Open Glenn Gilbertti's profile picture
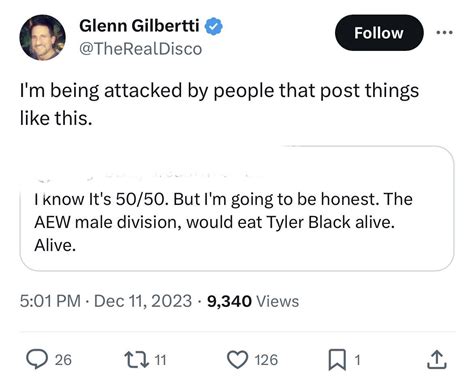The width and height of the screenshot is (474, 388). pyautogui.click(x=43, y=37)
